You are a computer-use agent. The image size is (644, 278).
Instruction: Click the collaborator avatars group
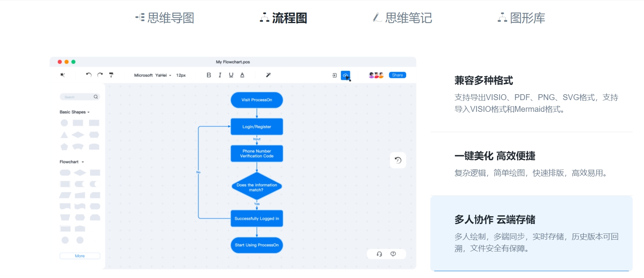point(376,75)
